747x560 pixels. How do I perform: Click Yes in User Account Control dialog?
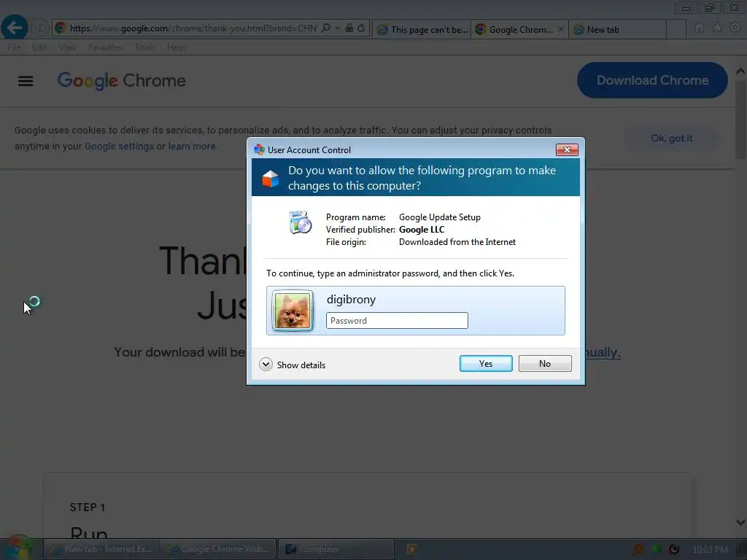coord(485,363)
